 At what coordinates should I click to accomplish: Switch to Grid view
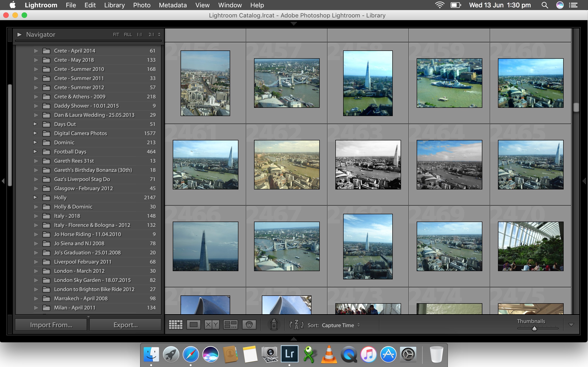click(175, 324)
